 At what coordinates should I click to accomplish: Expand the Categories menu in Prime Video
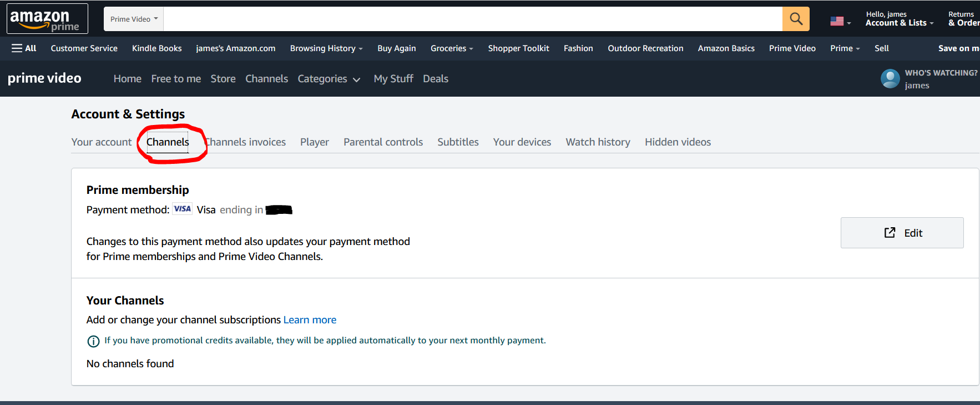click(329, 79)
